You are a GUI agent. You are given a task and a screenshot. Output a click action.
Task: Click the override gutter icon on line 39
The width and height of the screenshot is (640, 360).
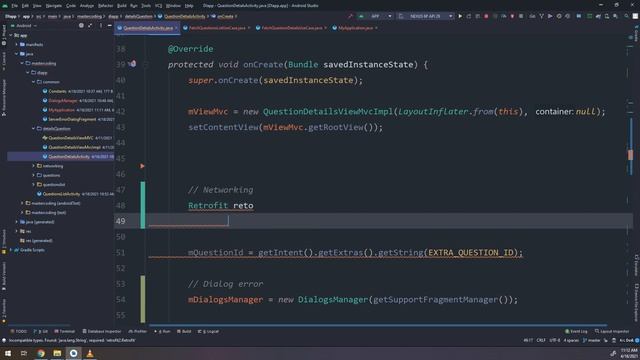point(133,64)
